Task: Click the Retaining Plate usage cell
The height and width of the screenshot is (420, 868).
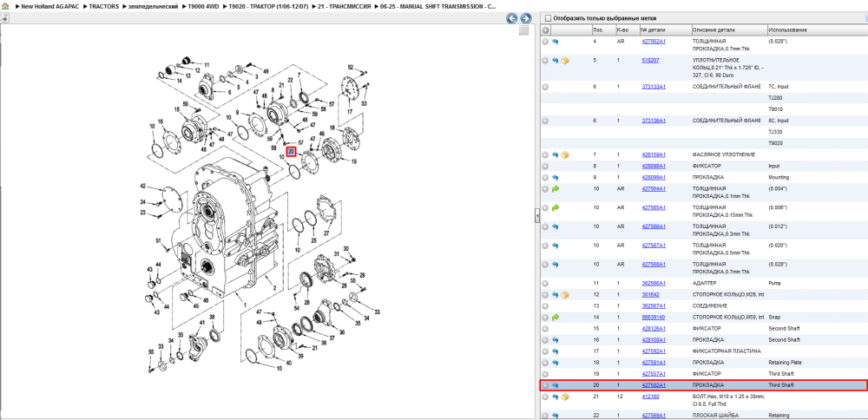Action: (x=784, y=363)
